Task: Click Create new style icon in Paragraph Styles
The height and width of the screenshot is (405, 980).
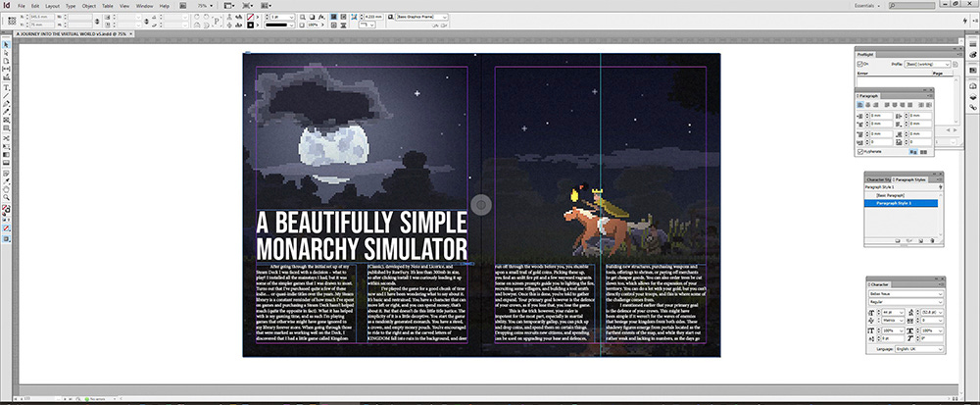Action: (920, 240)
